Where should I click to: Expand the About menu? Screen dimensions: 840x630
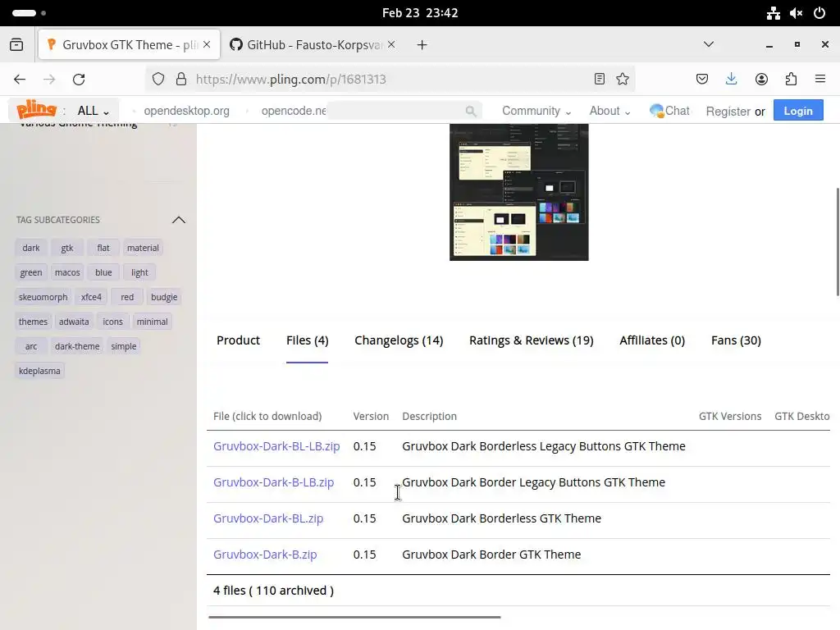(609, 111)
